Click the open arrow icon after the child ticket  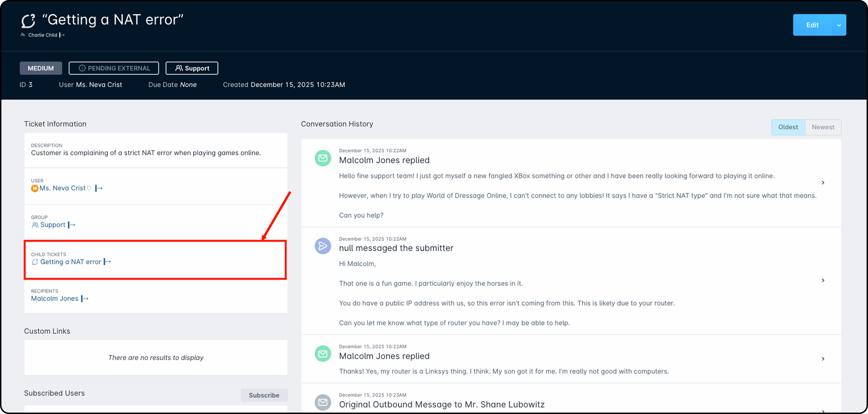pyautogui.click(x=107, y=262)
